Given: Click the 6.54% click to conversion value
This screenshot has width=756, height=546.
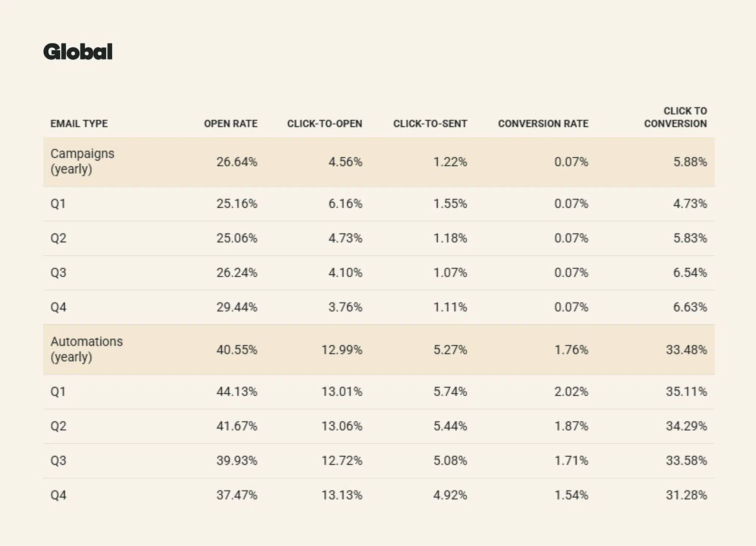Looking at the screenshot, I should [690, 273].
